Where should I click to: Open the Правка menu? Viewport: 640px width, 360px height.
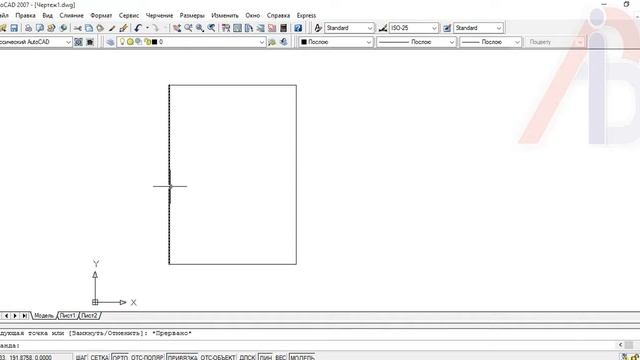pyautogui.click(x=25, y=16)
